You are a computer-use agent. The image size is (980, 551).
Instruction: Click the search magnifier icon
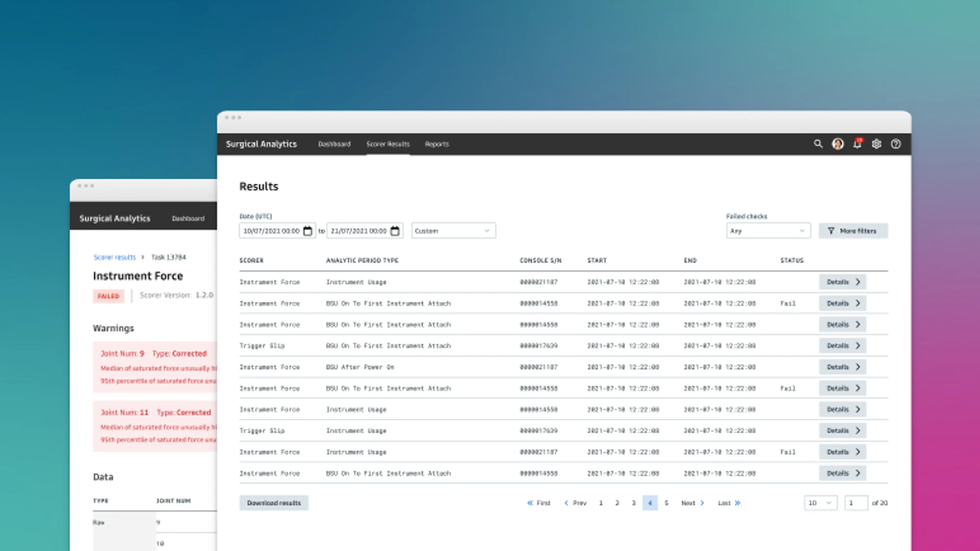(x=818, y=144)
